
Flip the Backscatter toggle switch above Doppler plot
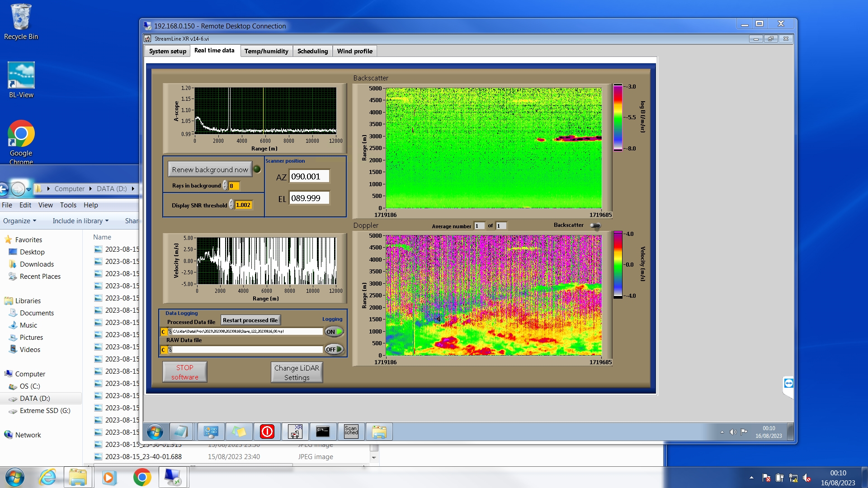[595, 225]
